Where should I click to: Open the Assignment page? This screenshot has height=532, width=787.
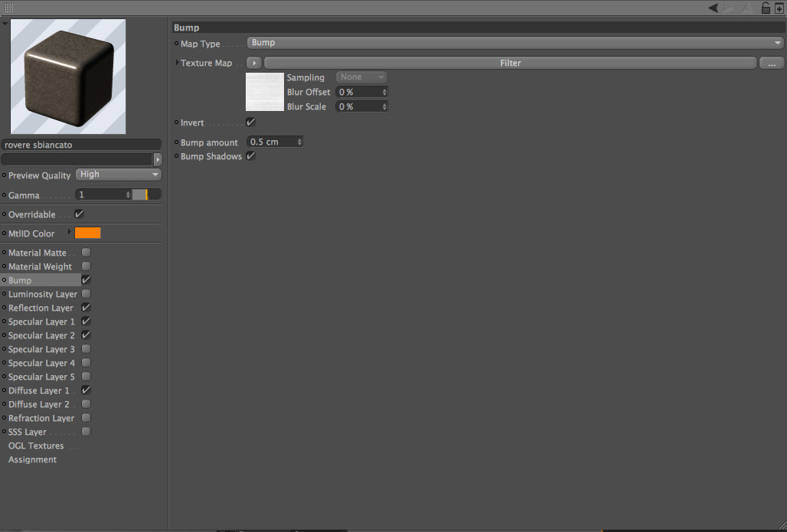tap(32, 459)
